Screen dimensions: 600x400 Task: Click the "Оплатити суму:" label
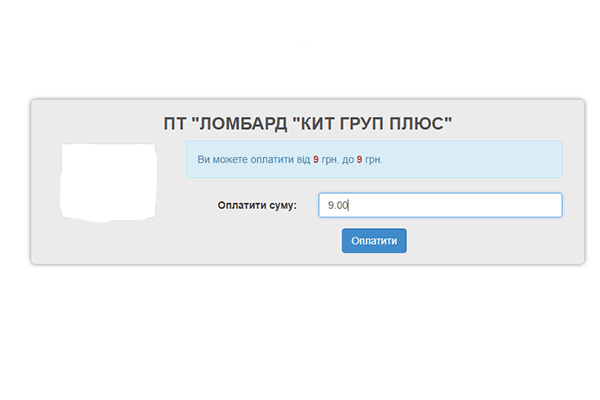(257, 206)
